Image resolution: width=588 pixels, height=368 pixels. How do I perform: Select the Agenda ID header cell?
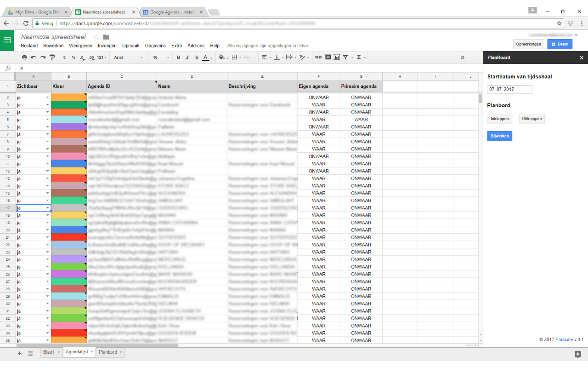[122, 86]
